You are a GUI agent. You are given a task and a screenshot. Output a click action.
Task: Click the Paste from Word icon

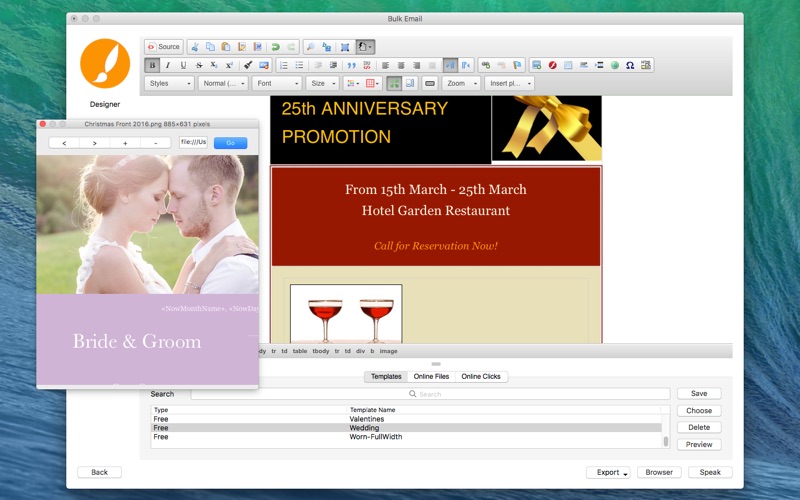click(x=258, y=47)
